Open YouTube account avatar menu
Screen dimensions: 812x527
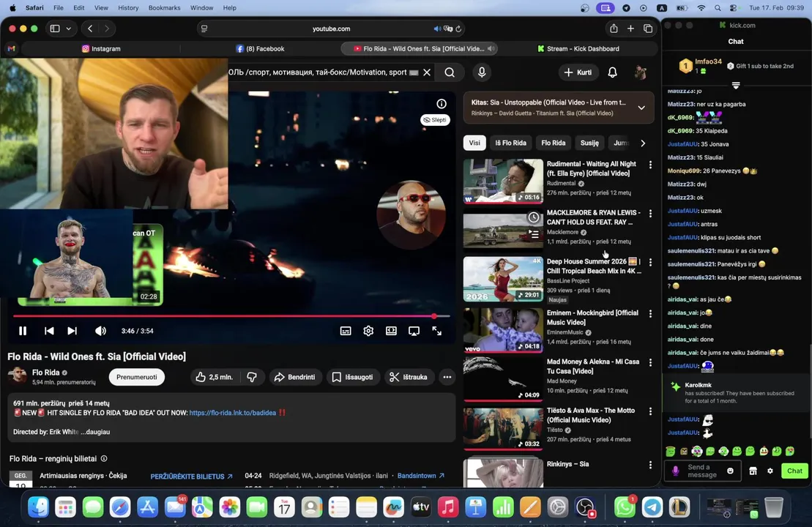[641, 72]
